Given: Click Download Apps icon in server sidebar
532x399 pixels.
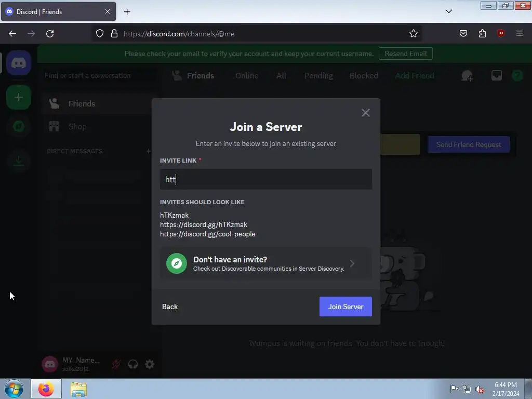Looking at the screenshot, I should (x=19, y=161).
